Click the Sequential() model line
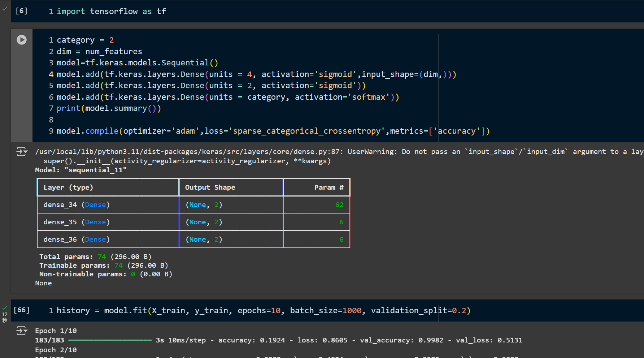 tap(138, 62)
